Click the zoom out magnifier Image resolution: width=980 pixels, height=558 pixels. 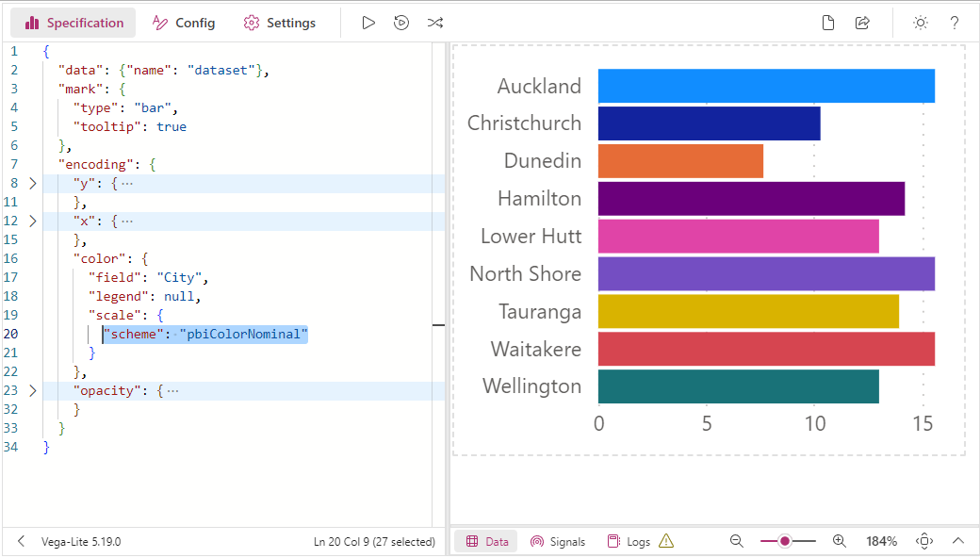[x=737, y=541]
